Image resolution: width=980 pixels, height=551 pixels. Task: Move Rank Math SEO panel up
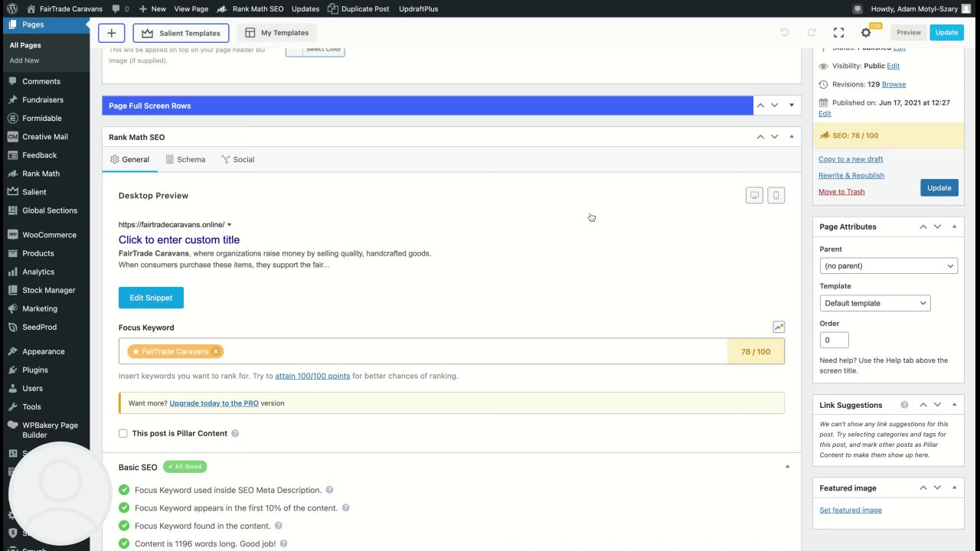coord(760,137)
